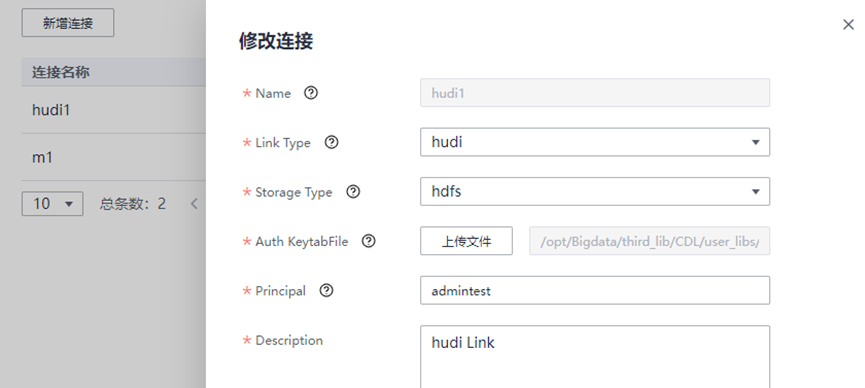Click into the Description hudi Link textarea

click(595, 357)
